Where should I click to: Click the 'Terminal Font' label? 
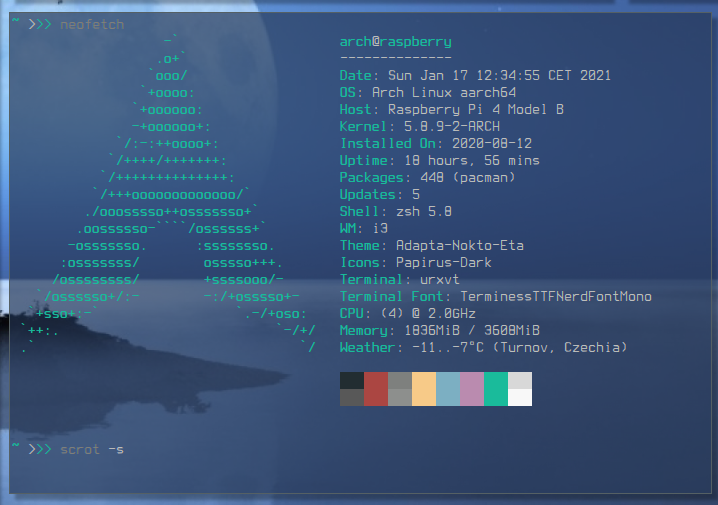click(x=392, y=296)
